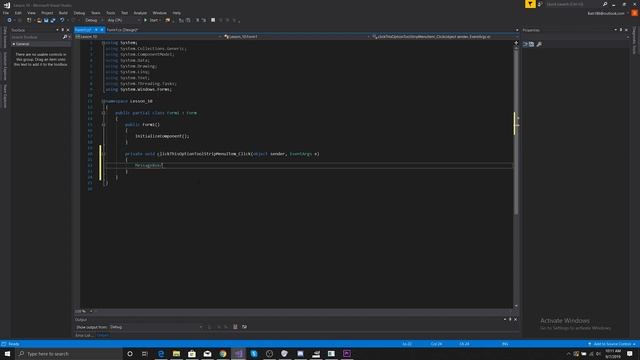The width and height of the screenshot is (640, 360).
Task: Switch to the Form1.cs [Design] tab
Action: click(122, 30)
